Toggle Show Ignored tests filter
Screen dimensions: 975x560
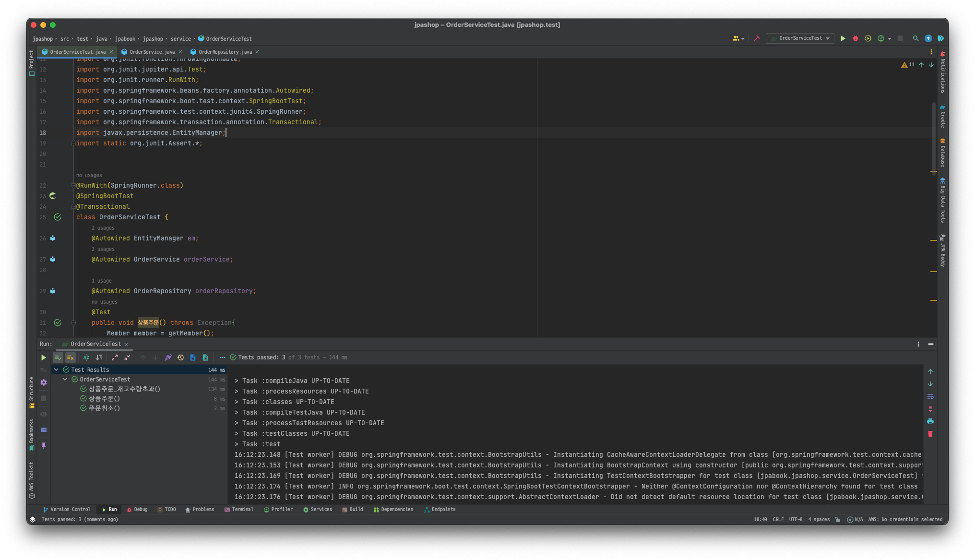71,357
